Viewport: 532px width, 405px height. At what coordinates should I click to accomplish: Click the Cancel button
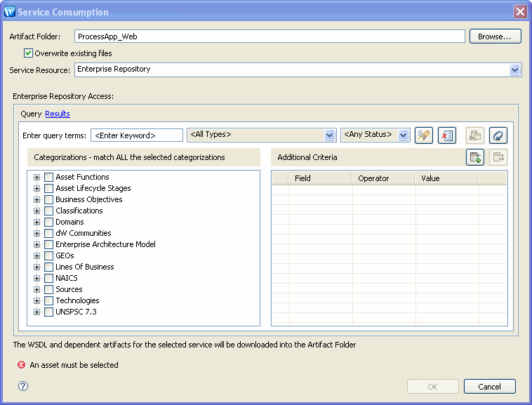pos(490,386)
